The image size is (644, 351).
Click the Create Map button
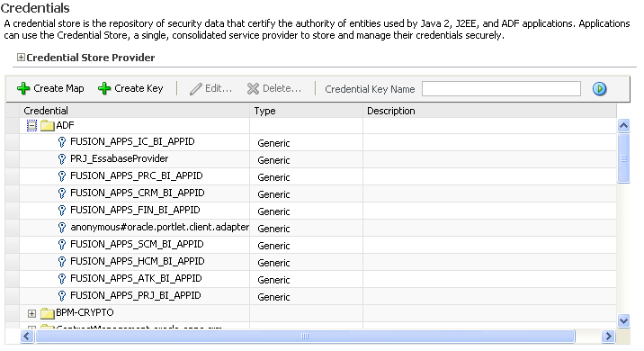[x=50, y=88]
